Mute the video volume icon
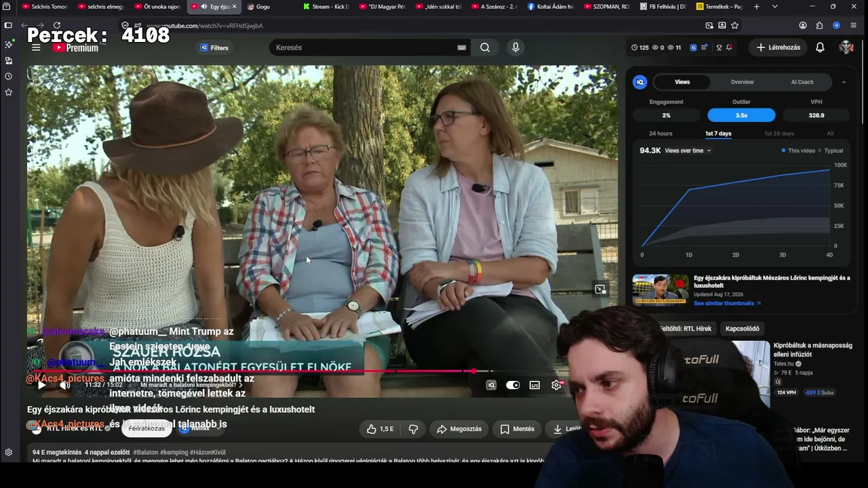Image resolution: width=868 pixels, height=488 pixels. click(65, 385)
